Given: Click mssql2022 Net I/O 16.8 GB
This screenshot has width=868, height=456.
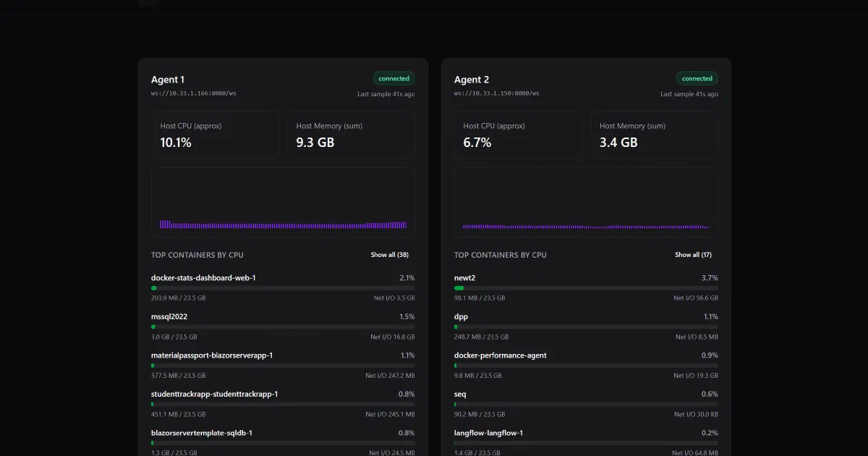Looking at the screenshot, I should point(393,337).
